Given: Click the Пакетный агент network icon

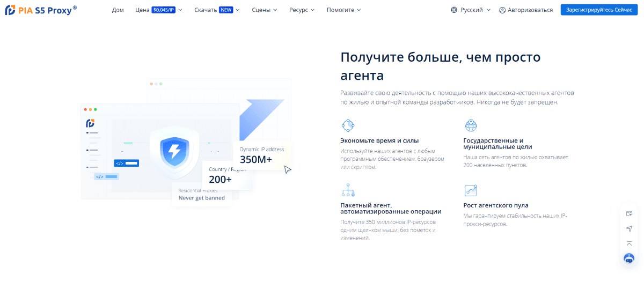Looking at the screenshot, I should click(348, 190).
